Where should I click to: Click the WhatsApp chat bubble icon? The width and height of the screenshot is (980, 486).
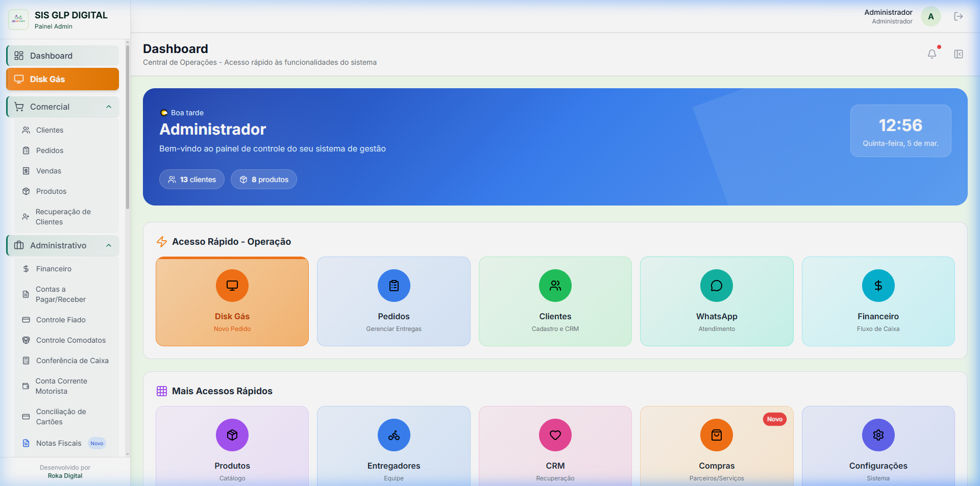tap(716, 286)
